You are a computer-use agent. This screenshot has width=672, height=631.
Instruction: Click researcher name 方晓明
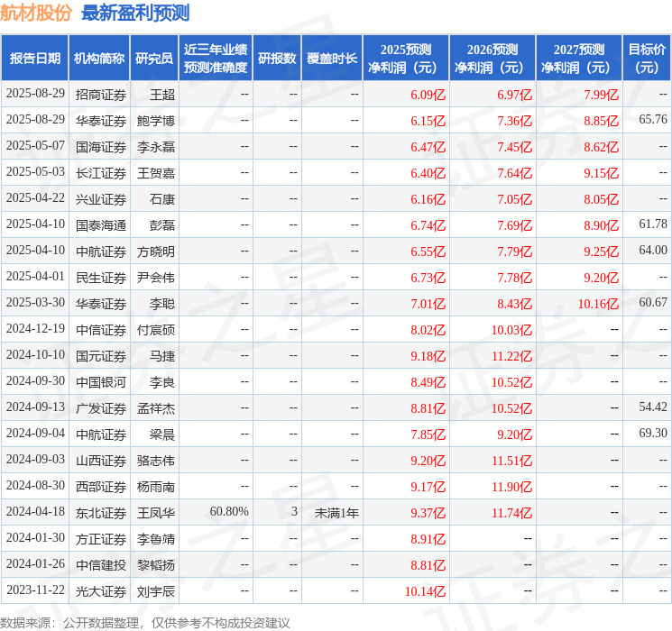(x=156, y=251)
